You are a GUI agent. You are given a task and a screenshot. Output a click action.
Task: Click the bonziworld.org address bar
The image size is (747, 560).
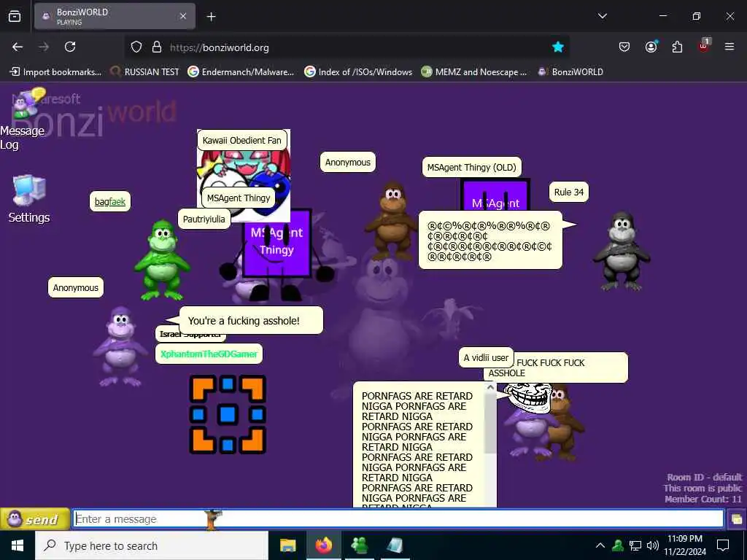point(347,47)
